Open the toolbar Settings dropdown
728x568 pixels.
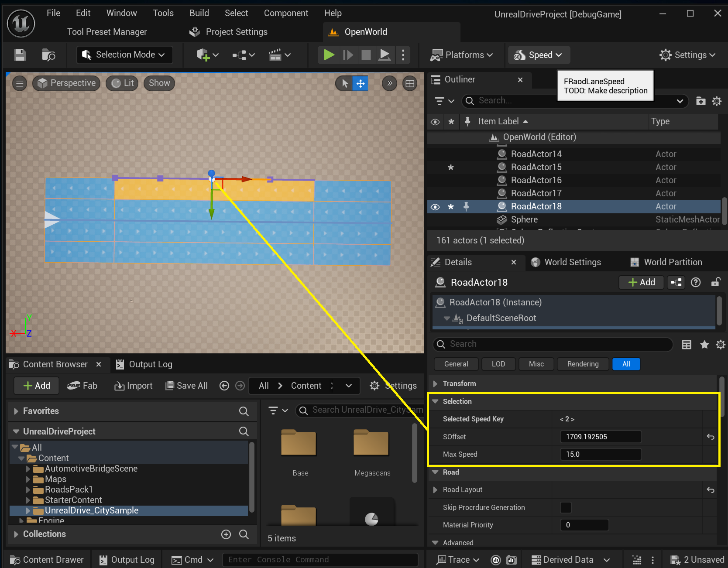pos(688,55)
